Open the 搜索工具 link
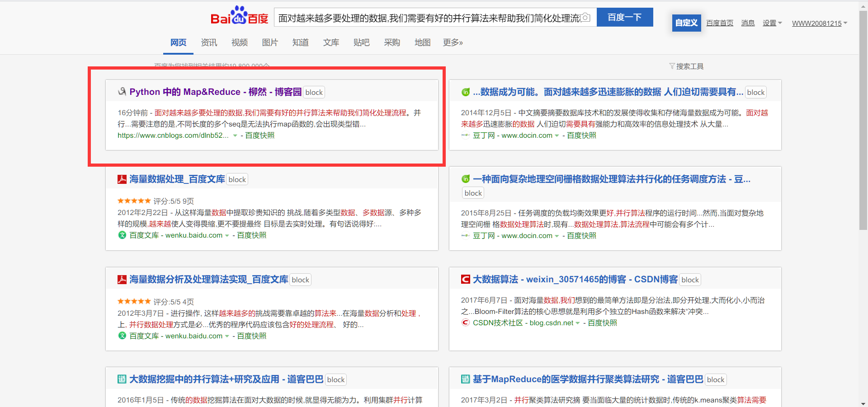Screen dimensions: 868x407 [689, 66]
